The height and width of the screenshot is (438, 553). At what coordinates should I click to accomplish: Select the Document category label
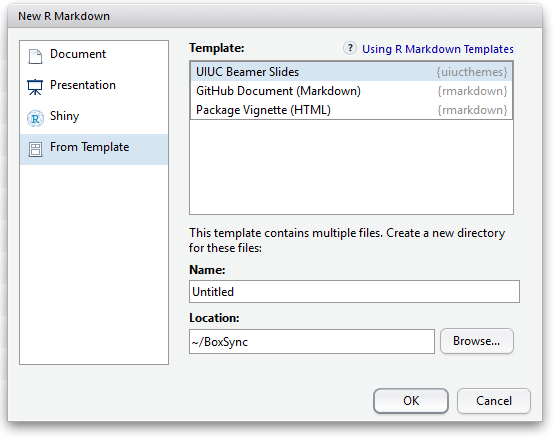tap(78, 54)
